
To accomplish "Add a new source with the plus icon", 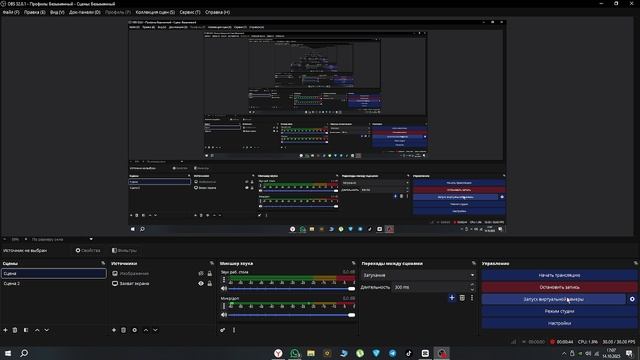I will (x=114, y=330).
